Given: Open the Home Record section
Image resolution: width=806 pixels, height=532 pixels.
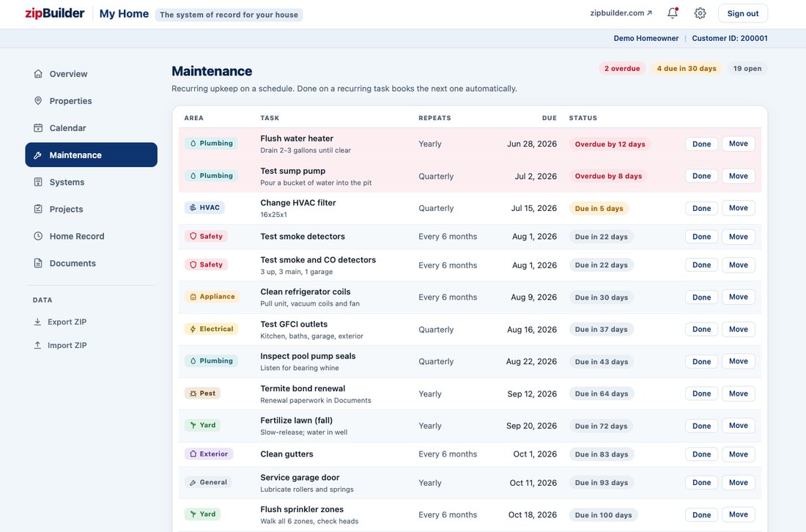Looking at the screenshot, I should pos(91,237).
